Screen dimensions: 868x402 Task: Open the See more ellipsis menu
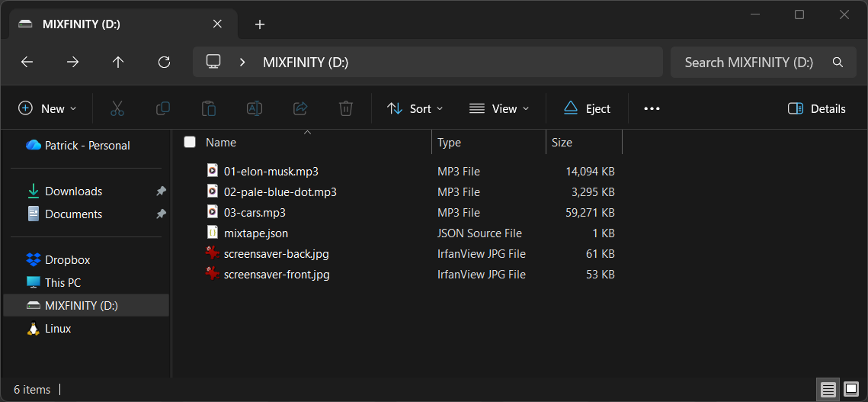(x=652, y=108)
